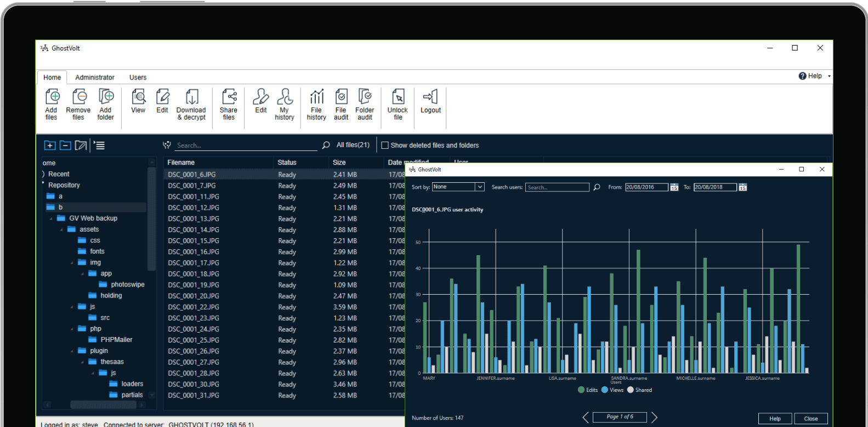
Task: Enable Show deleted files and folders
Action: click(385, 145)
